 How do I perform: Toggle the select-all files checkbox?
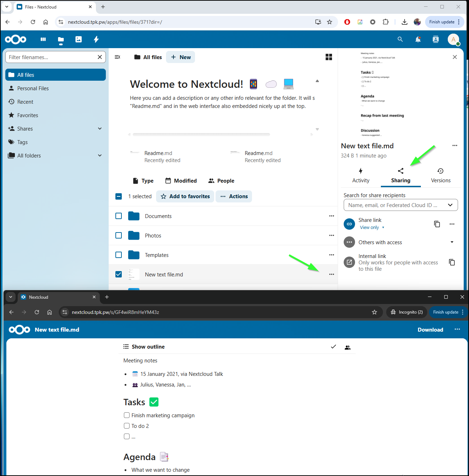pos(119,196)
